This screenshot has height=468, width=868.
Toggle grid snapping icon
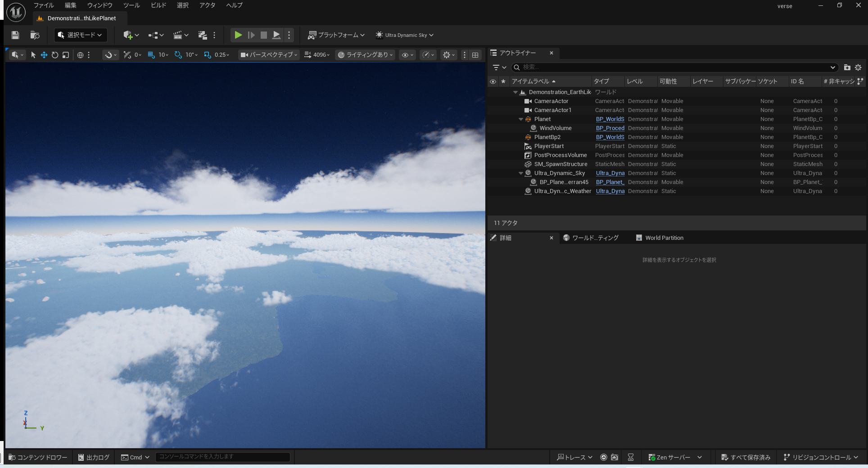pos(151,55)
